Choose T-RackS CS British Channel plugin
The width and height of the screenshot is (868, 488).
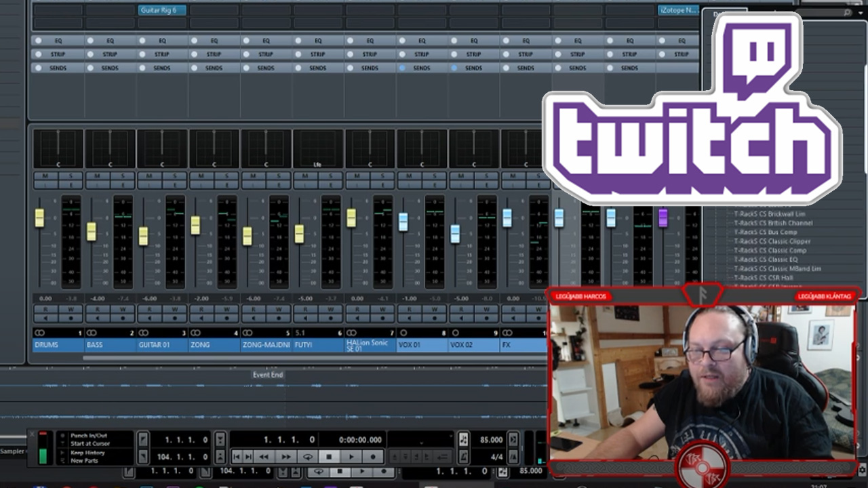(x=773, y=223)
